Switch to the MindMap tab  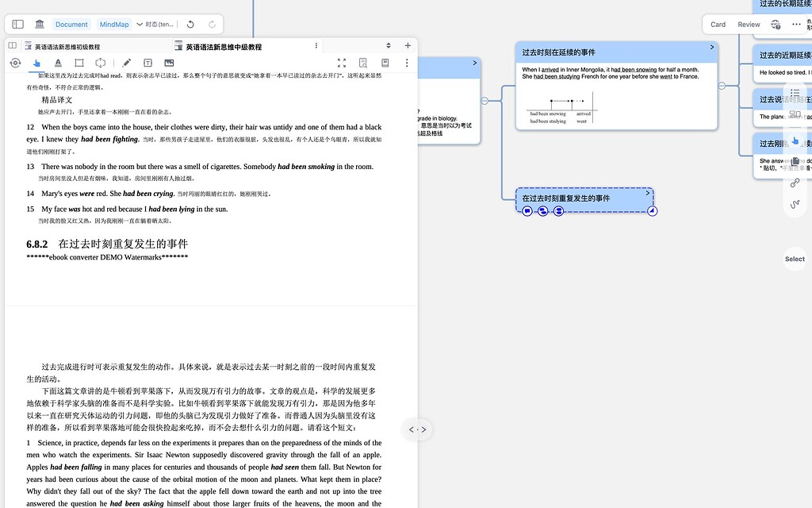point(113,24)
